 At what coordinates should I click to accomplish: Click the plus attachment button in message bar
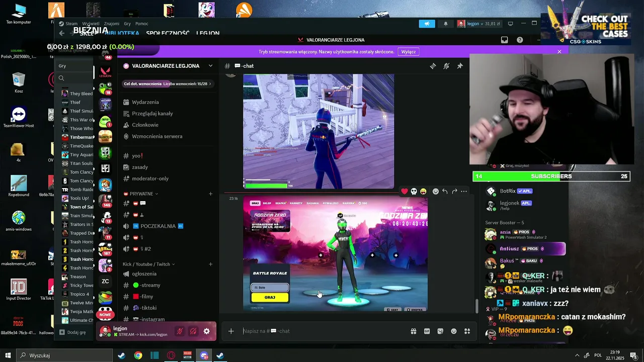click(231, 331)
